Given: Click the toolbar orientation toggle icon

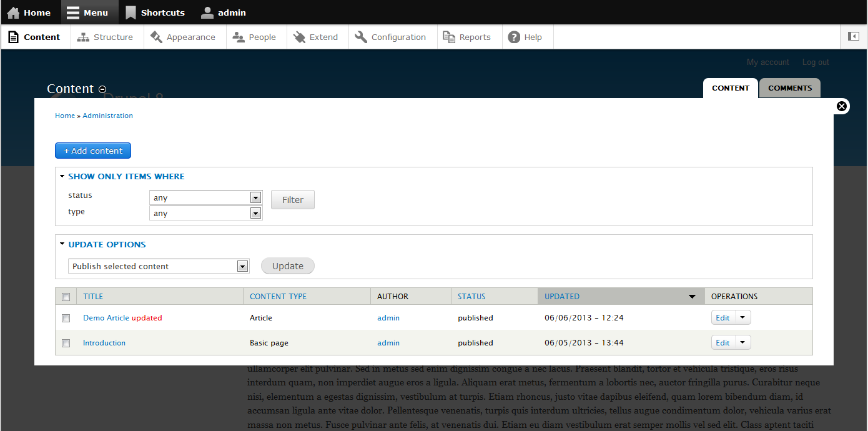Looking at the screenshot, I should 853,37.
